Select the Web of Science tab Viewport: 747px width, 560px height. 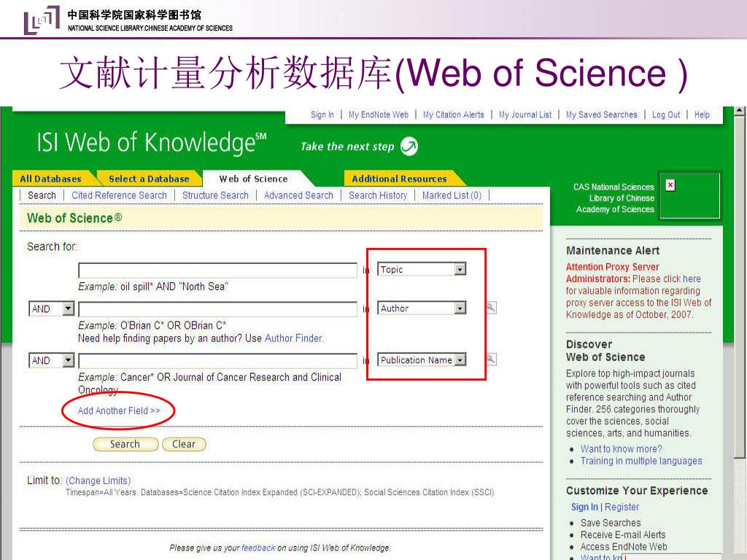click(253, 179)
